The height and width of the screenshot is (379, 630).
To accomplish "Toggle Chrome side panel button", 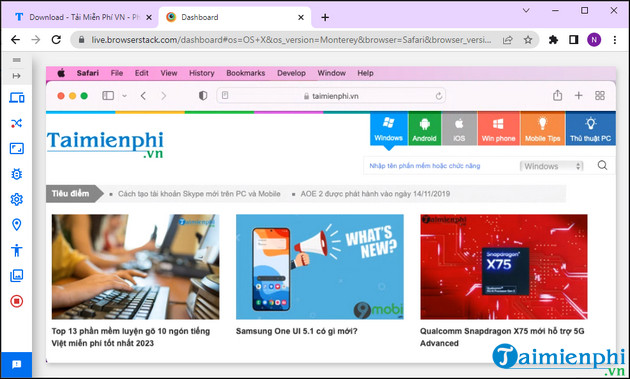I will (574, 40).
